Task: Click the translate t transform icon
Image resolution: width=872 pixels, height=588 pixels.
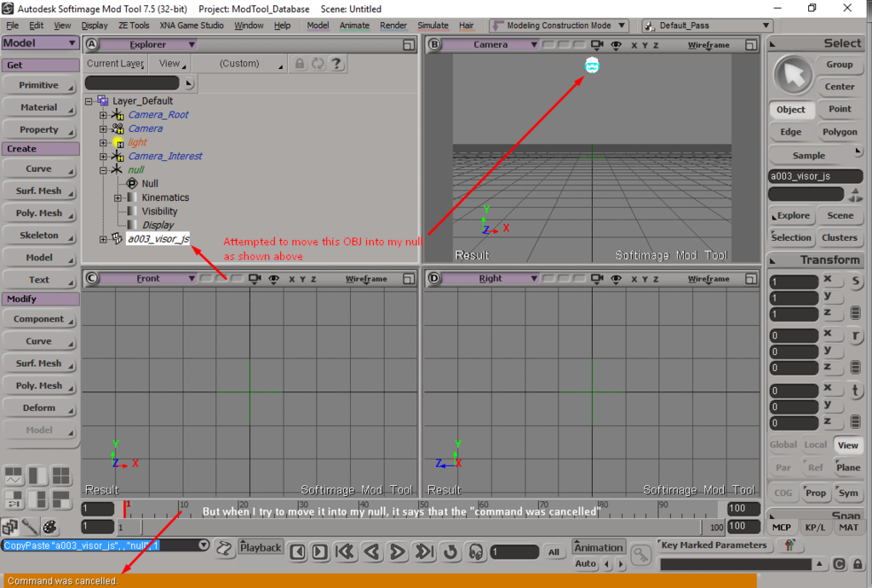Action: click(855, 390)
